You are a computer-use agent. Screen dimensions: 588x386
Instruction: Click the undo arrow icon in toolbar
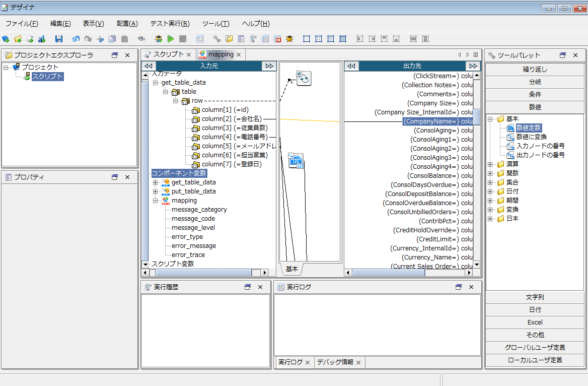pyautogui.click(x=76, y=39)
